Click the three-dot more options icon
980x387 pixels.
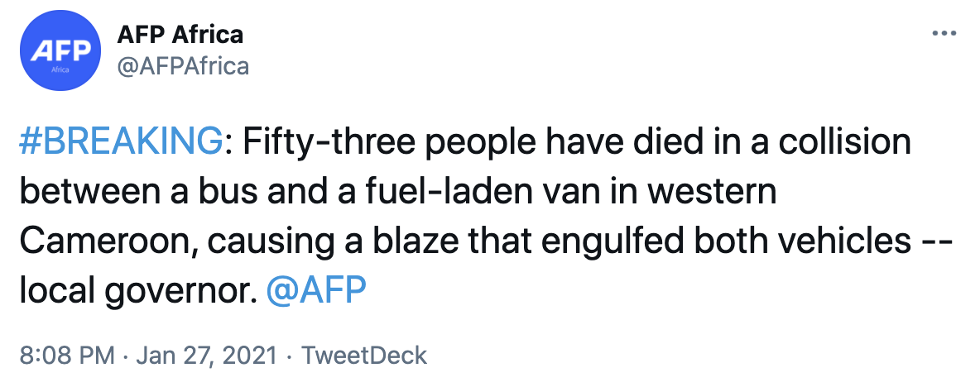tap(944, 34)
